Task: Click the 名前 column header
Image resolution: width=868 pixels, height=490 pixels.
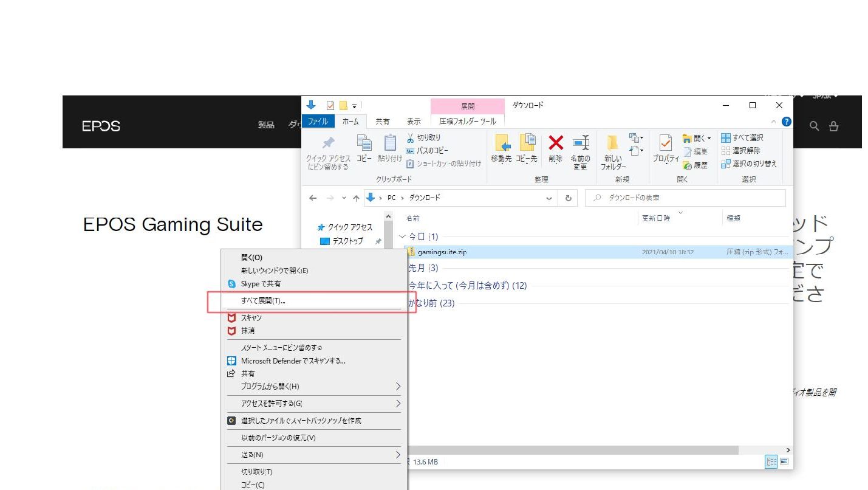Action: click(412, 218)
